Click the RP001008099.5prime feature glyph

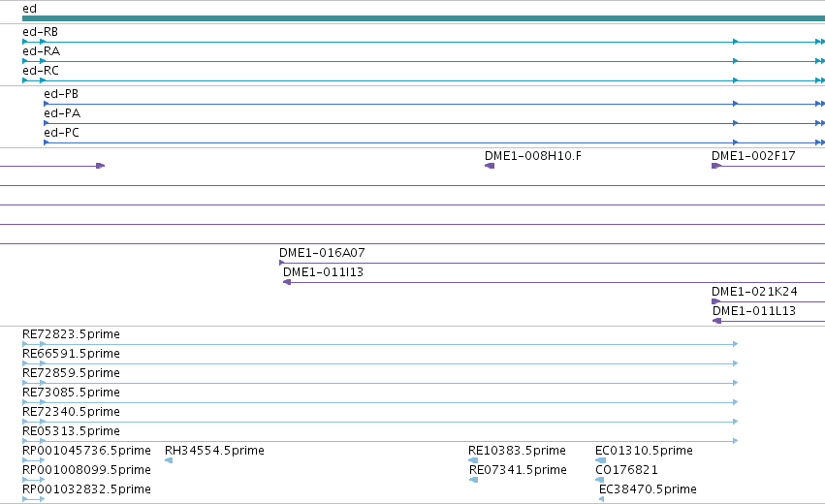(34, 480)
